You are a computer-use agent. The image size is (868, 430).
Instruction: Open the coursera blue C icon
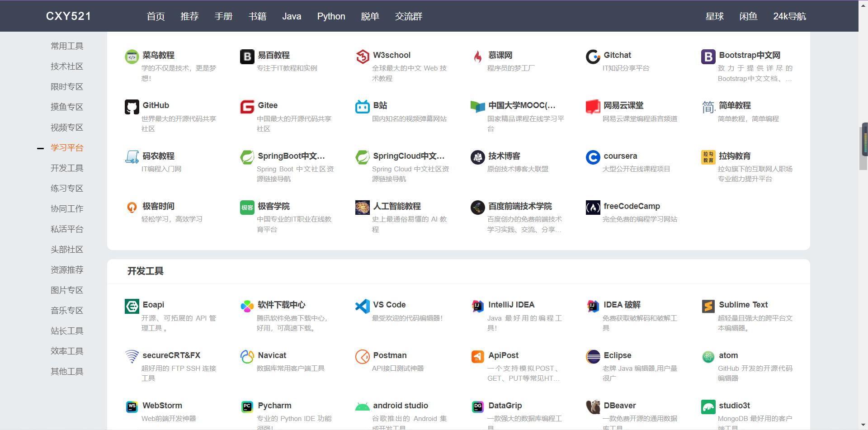coord(593,157)
